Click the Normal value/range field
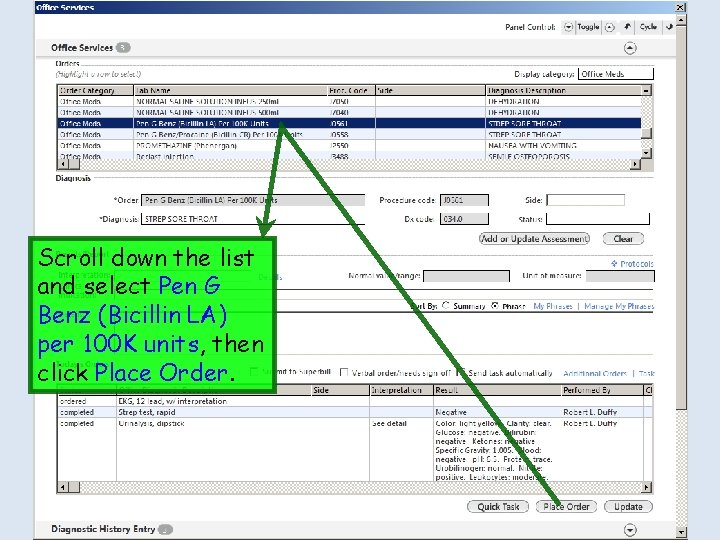 [467, 276]
